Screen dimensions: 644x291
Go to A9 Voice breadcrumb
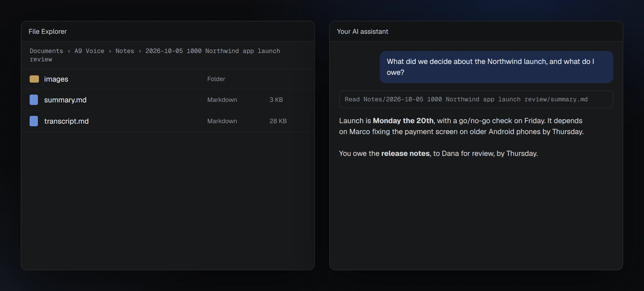pos(89,51)
